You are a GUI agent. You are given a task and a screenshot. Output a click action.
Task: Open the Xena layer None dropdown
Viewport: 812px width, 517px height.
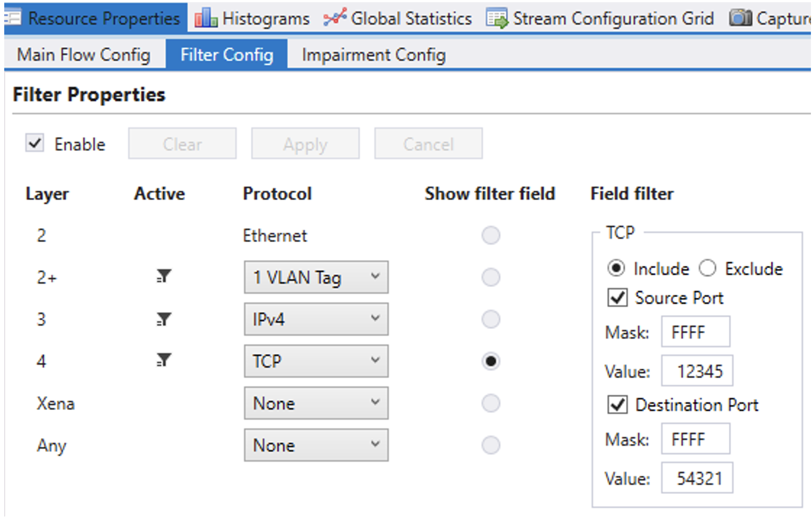(x=316, y=403)
